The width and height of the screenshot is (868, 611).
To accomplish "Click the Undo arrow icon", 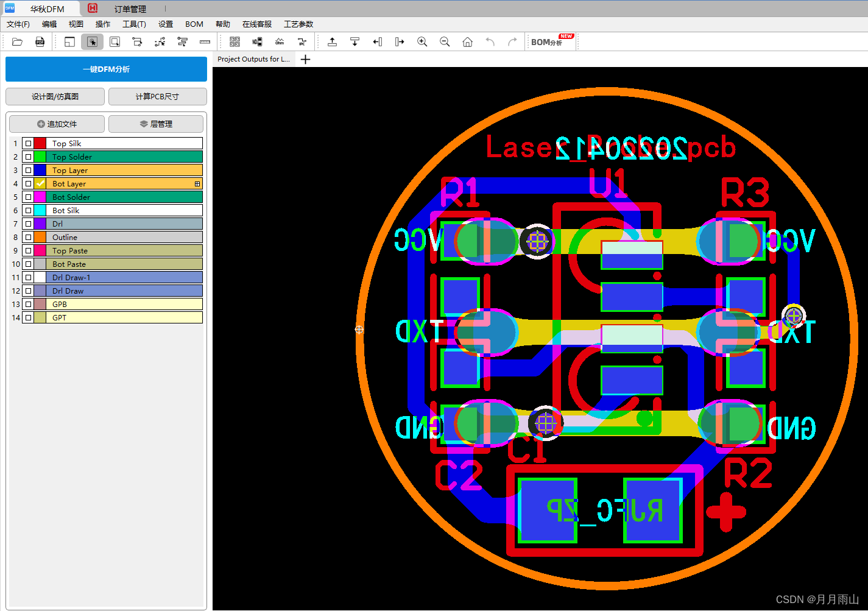I will click(x=490, y=41).
